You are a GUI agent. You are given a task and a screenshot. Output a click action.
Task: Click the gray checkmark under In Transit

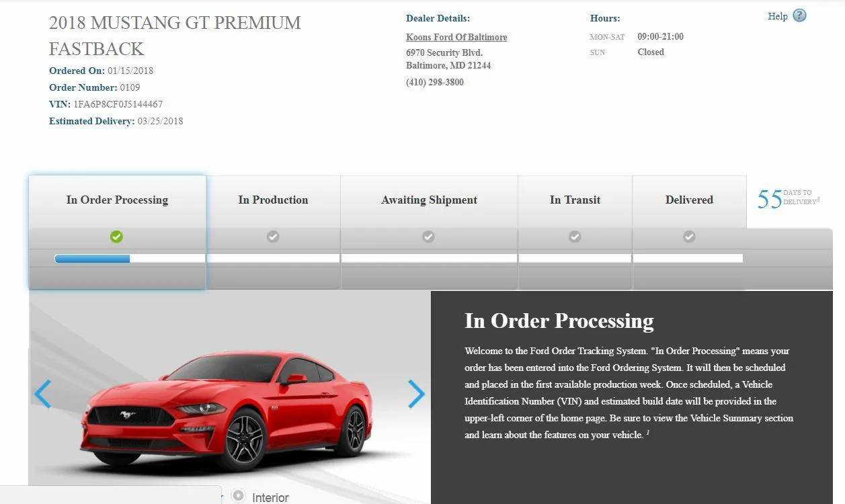(x=575, y=237)
